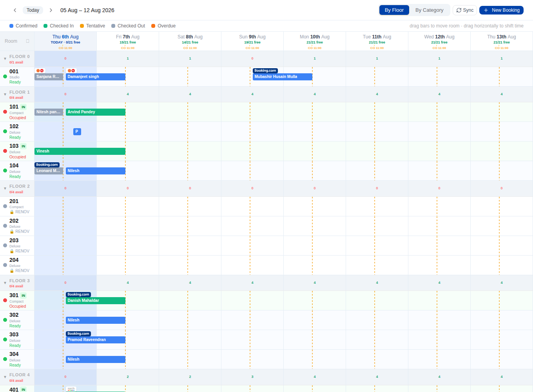The height and width of the screenshot is (392, 533).
Task: Click the plus icon in New Booking
Action: tap(486, 10)
